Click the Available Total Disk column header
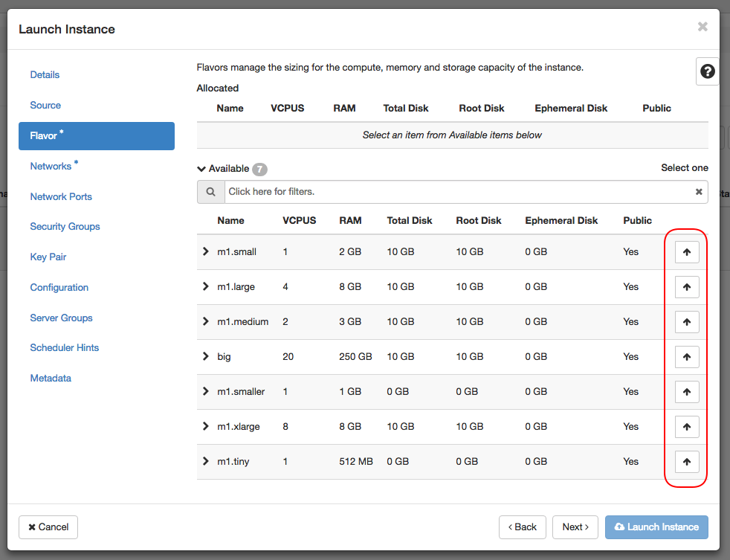Viewport: 730px width, 560px height. 409,220
